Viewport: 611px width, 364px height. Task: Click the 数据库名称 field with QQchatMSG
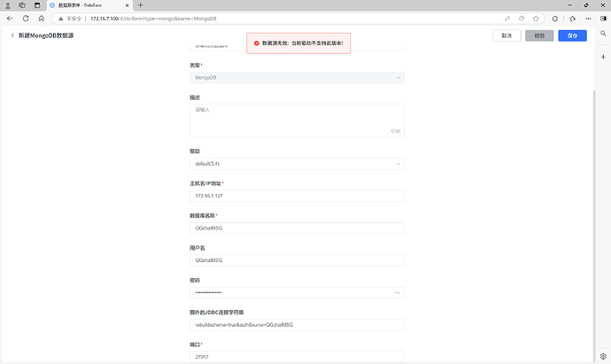click(297, 228)
